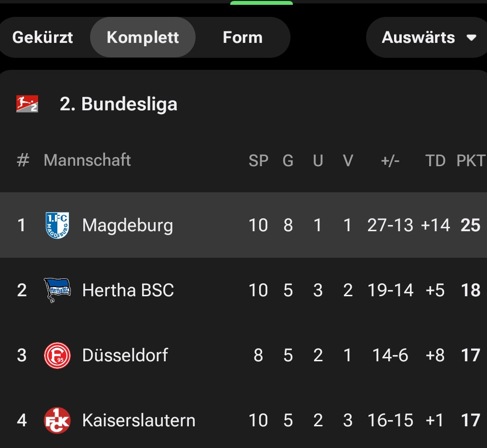The height and width of the screenshot is (448, 487).
Task: Tap Magdeburg's 25 points value
Action: coord(471,225)
